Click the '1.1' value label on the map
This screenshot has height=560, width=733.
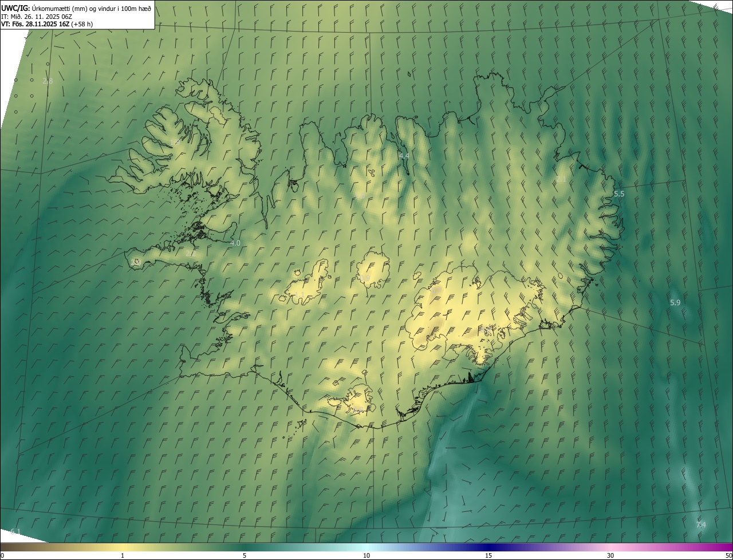click(300, 295)
